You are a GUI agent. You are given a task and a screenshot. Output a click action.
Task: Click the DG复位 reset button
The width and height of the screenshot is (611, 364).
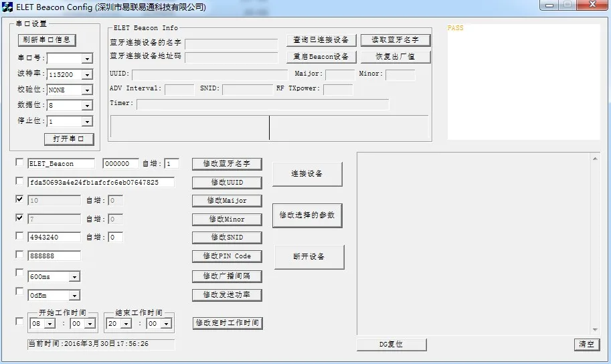pos(391,345)
